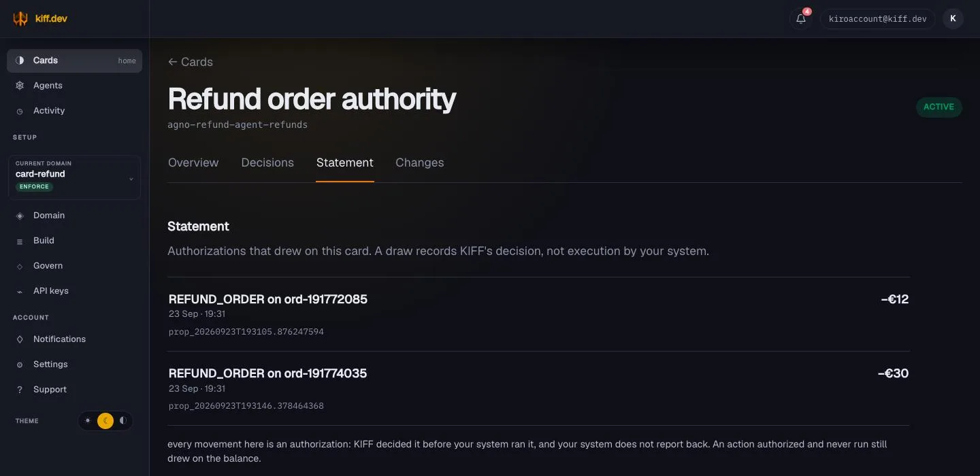Viewport: 980px width, 476px height.
Task: Switch to the Changes tab
Action: tap(419, 163)
